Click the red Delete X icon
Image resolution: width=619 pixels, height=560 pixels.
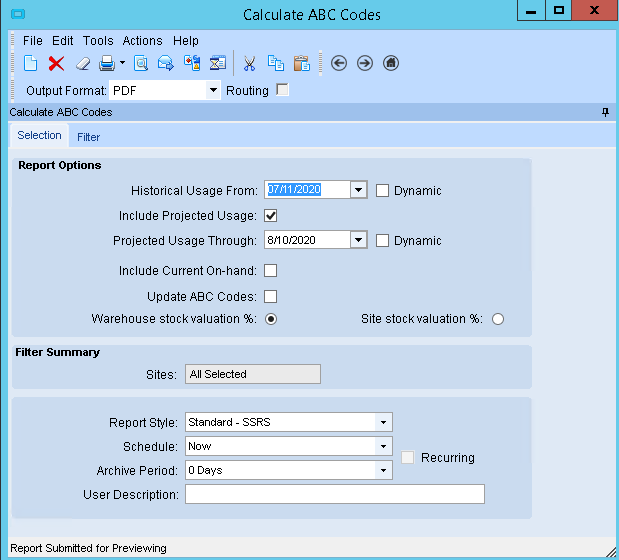click(56, 63)
